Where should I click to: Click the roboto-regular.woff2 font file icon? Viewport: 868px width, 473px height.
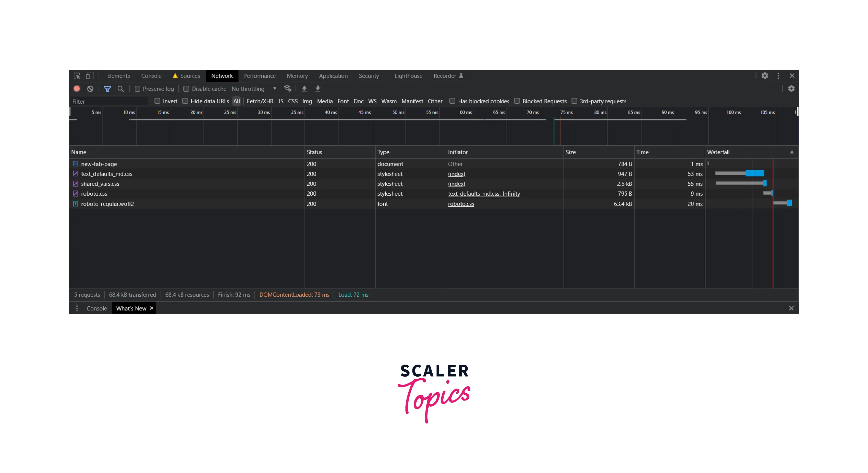pos(76,204)
